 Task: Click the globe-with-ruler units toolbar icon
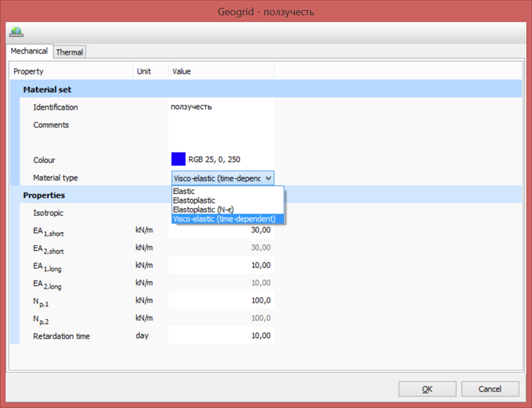pos(16,32)
